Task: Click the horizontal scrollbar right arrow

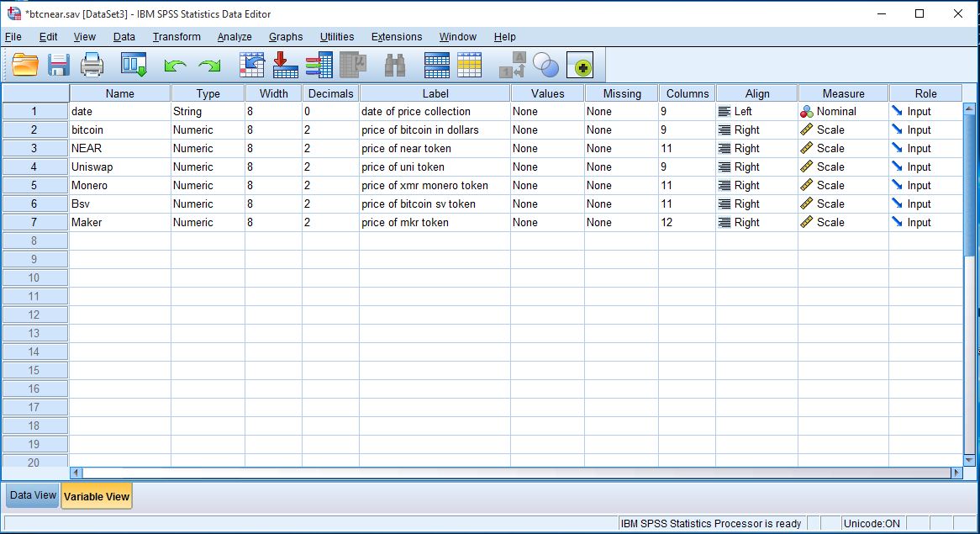Action: (x=956, y=473)
